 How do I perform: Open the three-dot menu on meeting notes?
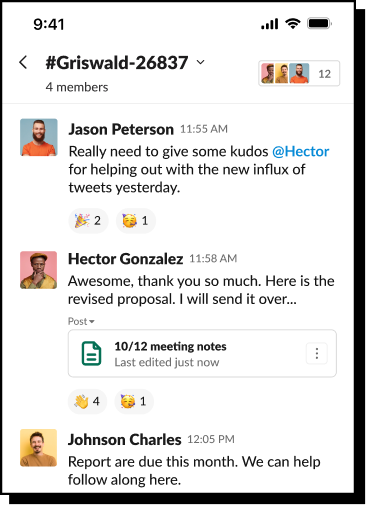(x=317, y=353)
